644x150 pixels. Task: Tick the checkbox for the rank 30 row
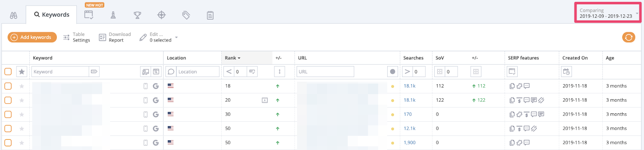[x=8, y=114]
